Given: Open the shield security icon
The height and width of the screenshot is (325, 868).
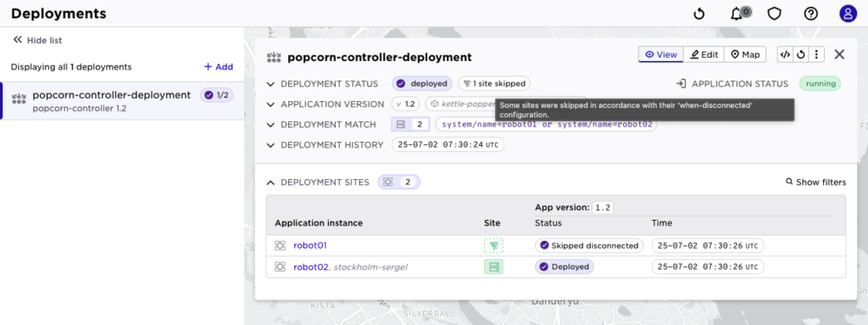Looking at the screenshot, I should [774, 14].
